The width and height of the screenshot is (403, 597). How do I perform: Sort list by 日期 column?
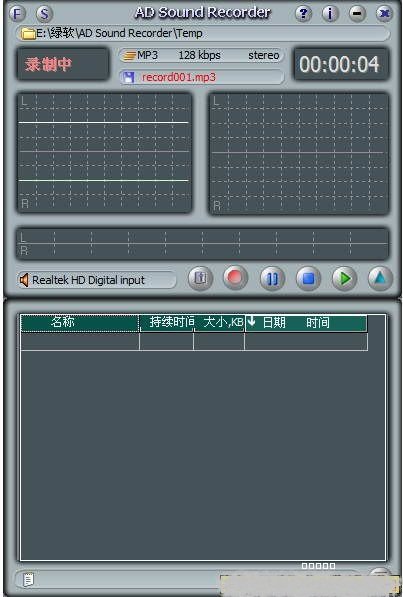[273, 323]
